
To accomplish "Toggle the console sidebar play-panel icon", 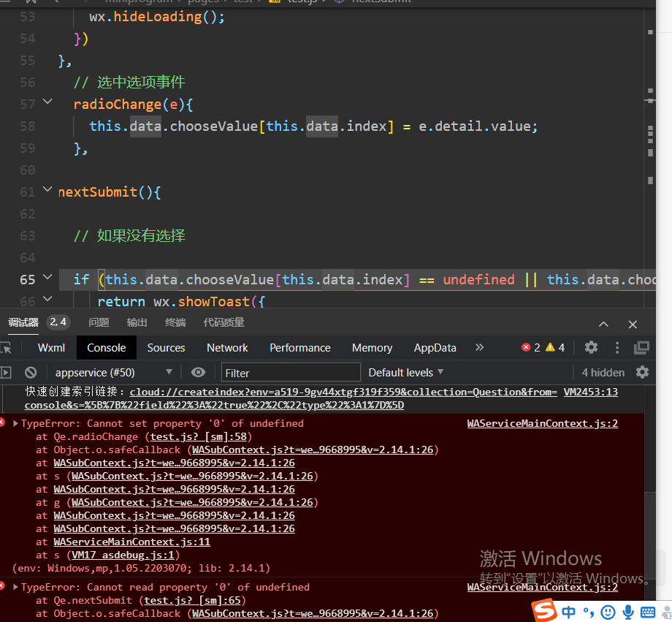I will [x=6, y=372].
